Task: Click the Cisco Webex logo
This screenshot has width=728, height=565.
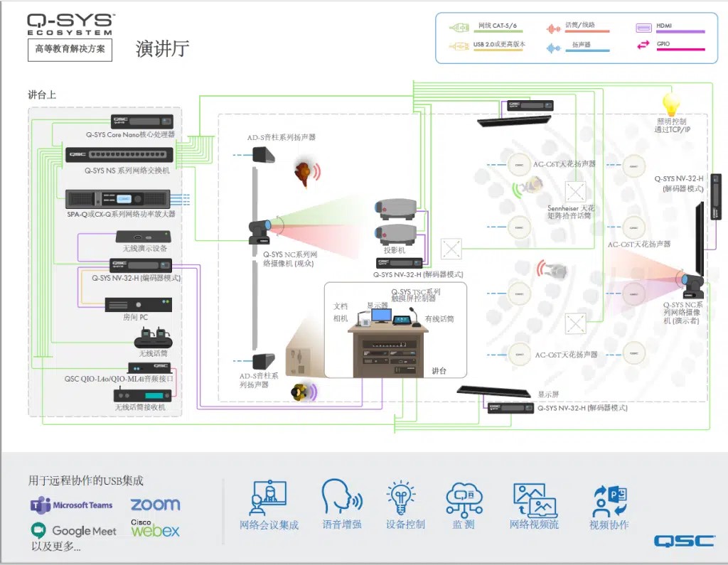Action: tap(155, 528)
